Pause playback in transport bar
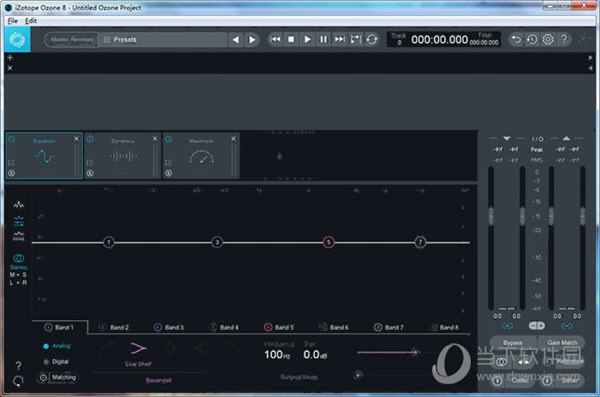Image resolution: width=600 pixels, height=397 pixels. 323,39
